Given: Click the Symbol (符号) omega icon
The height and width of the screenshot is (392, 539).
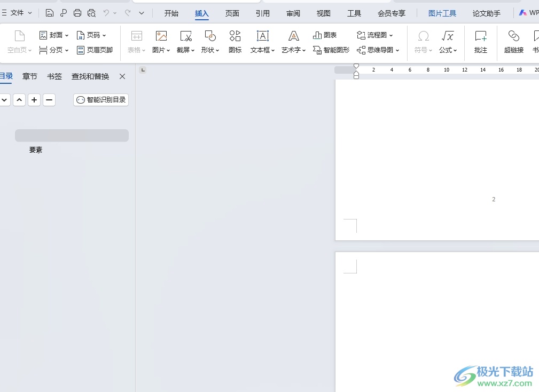Looking at the screenshot, I should pos(423,36).
